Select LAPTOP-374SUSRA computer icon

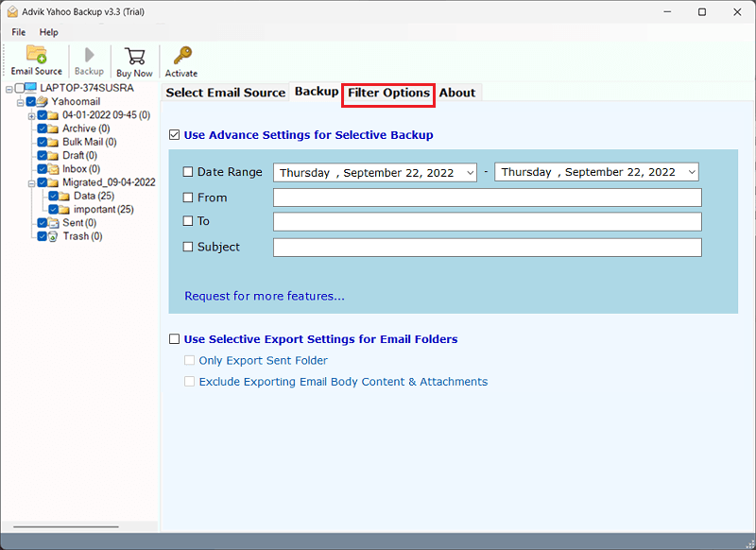point(31,88)
